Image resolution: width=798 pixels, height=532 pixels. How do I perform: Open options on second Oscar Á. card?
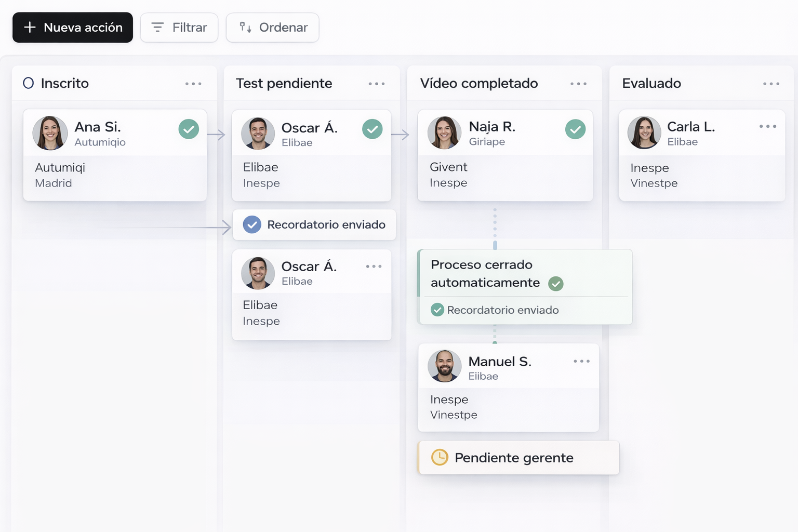(x=374, y=267)
